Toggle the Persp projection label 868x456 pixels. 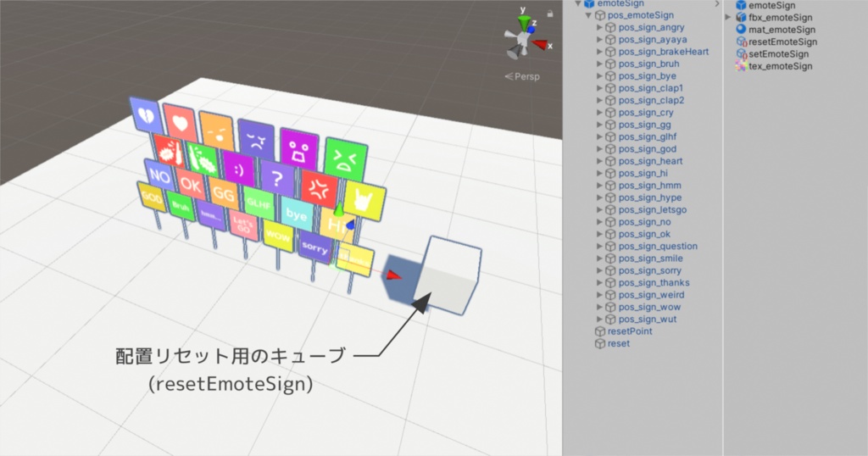tap(522, 76)
